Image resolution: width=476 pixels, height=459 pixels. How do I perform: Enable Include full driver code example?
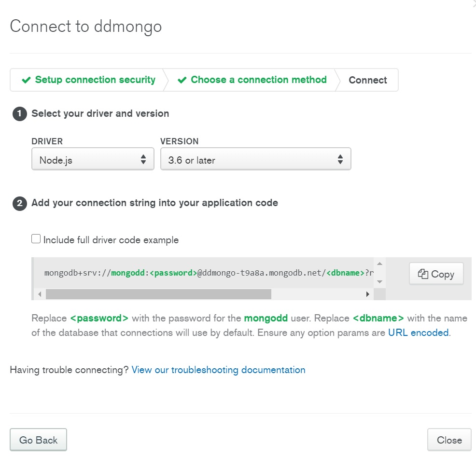click(36, 239)
